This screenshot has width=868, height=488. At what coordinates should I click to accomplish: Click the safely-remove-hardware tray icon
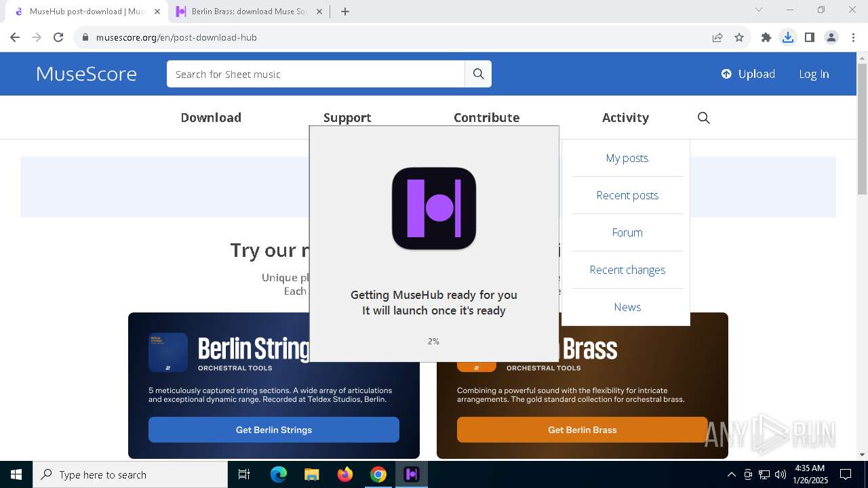(748, 474)
